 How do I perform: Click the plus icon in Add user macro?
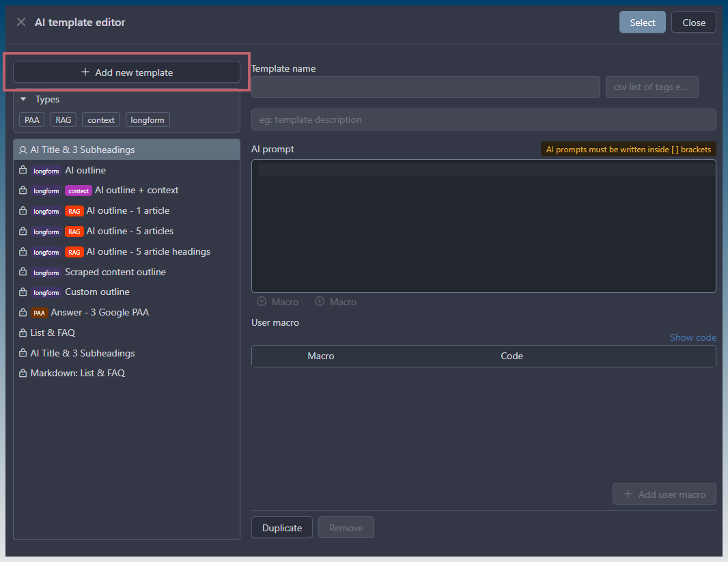[x=628, y=494]
